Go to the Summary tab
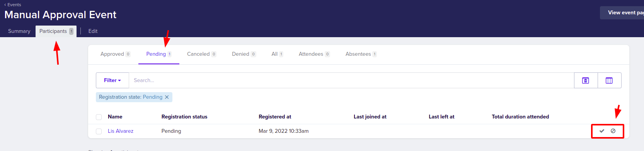Image resolution: width=644 pixels, height=151 pixels. coord(19,31)
